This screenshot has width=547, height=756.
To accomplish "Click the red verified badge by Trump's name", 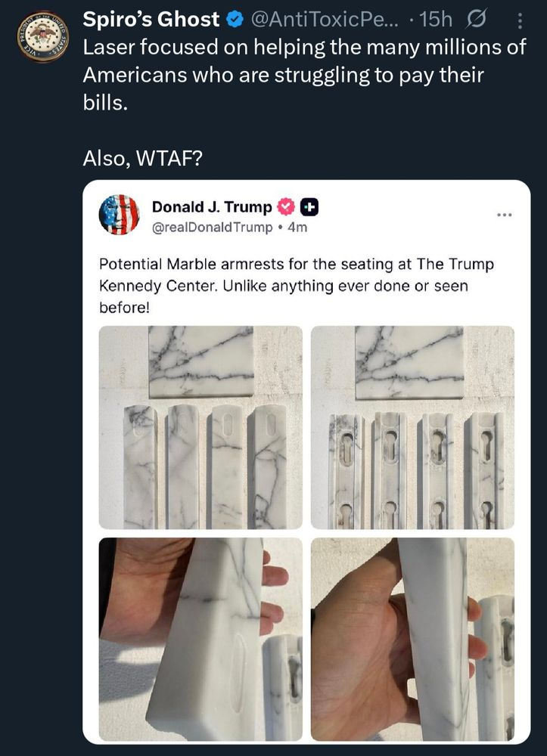I will (287, 207).
